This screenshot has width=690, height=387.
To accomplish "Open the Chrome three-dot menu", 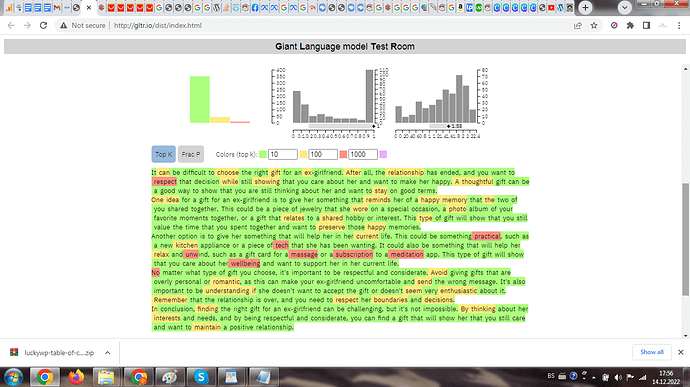I will [x=679, y=26].
